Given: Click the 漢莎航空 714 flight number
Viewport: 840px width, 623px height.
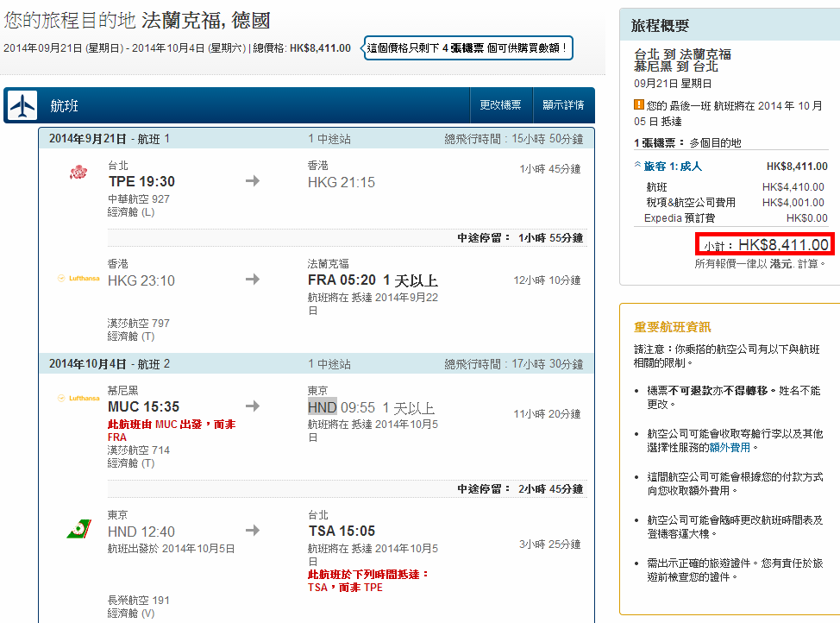Looking at the screenshot, I should [x=139, y=450].
